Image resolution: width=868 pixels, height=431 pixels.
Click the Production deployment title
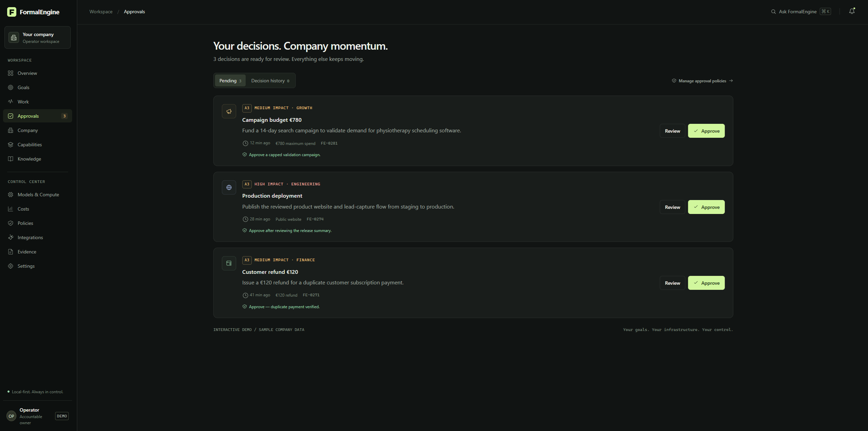[272, 196]
